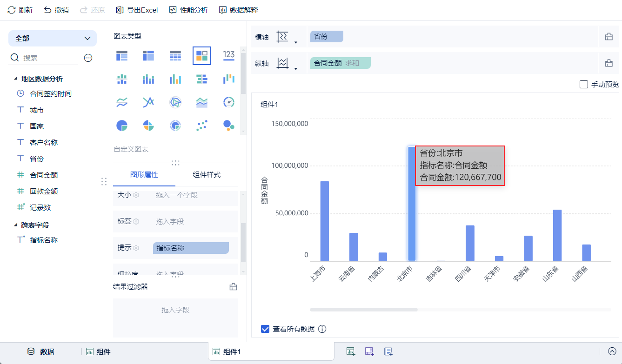622x364 pixels.
Task: Select the area chart type
Action: pos(202,102)
